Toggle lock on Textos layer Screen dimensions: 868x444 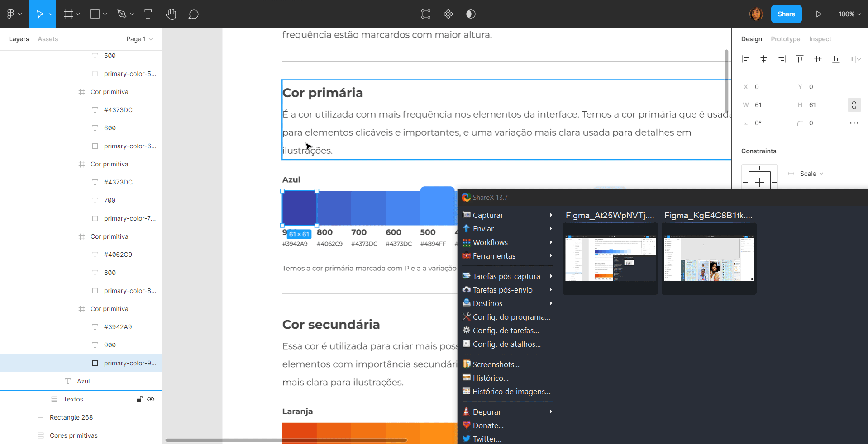pyautogui.click(x=139, y=399)
